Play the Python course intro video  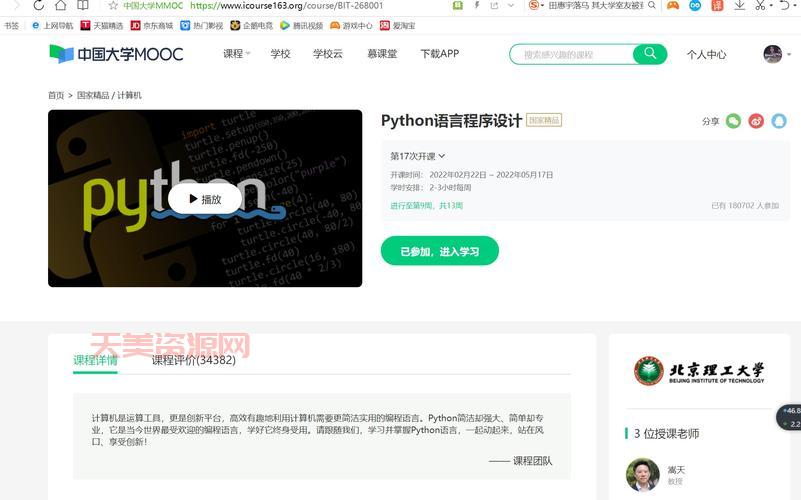point(205,199)
